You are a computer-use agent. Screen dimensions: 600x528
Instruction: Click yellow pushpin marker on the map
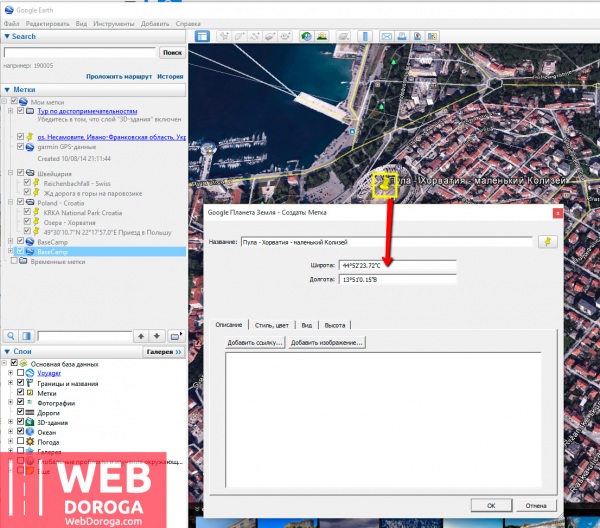(x=384, y=186)
